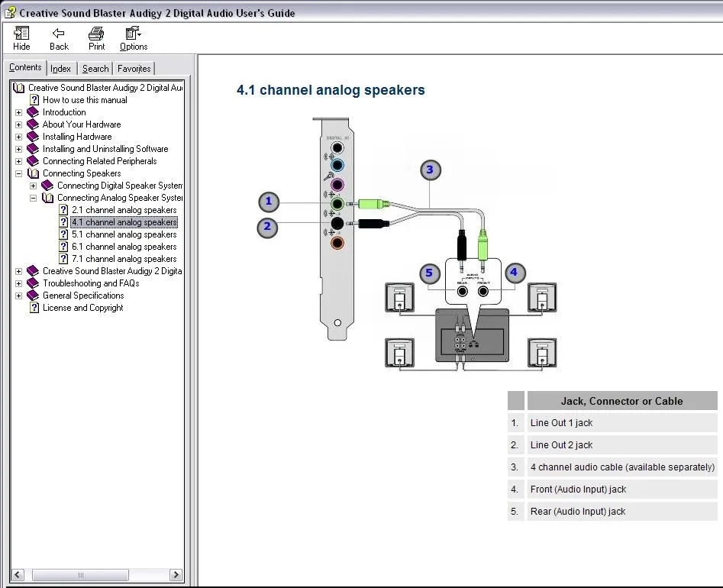
Task: Click the right arrow of the horizontal scrollbar
Action: click(176, 575)
